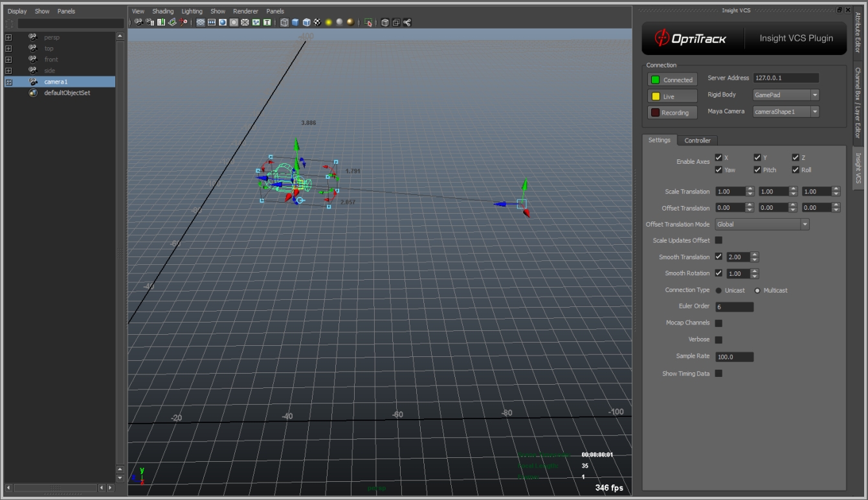Screen dimensions: 868x500
Task: Enable wireframe display cube icon
Action: pos(285,23)
